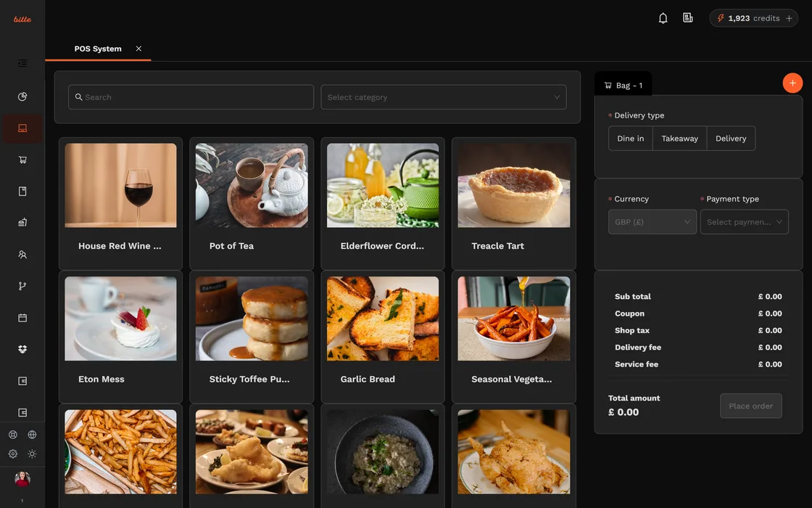Click the Service fee label

(x=636, y=364)
